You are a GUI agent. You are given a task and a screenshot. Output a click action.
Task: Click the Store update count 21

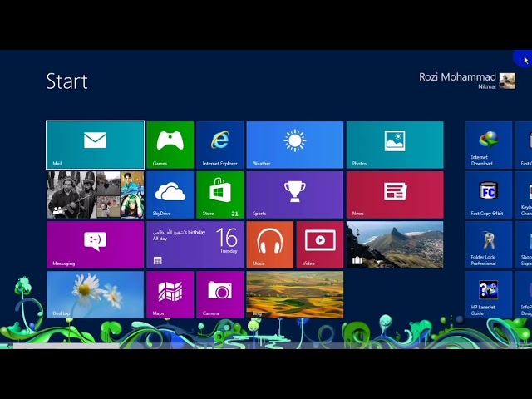(x=234, y=214)
